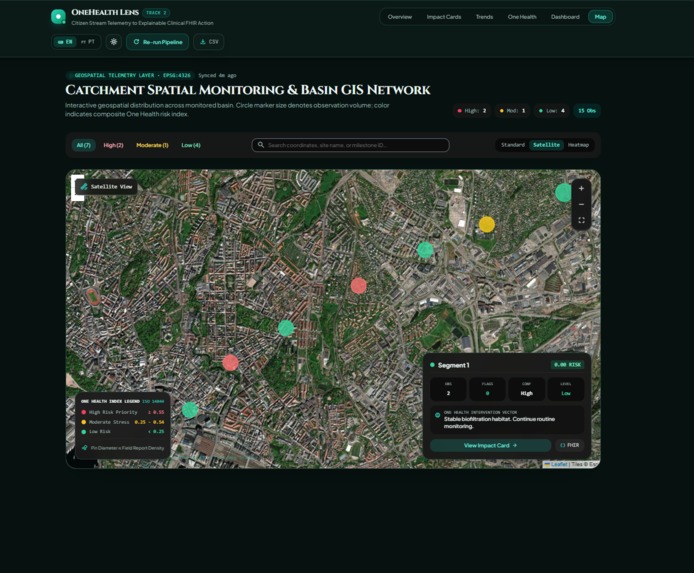The image size is (694, 573).
Task: Click the 0.00 RISK badge
Action: 567,365
